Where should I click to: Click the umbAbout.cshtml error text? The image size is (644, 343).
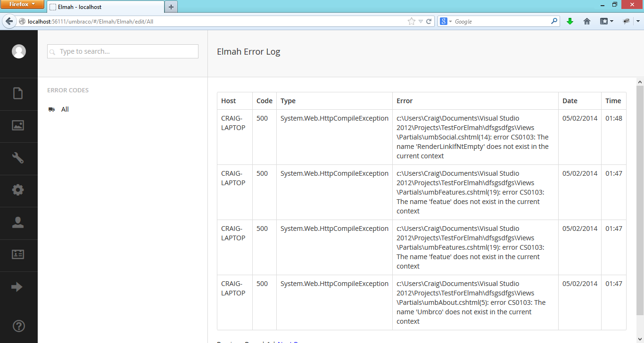(x=471, y=302)
